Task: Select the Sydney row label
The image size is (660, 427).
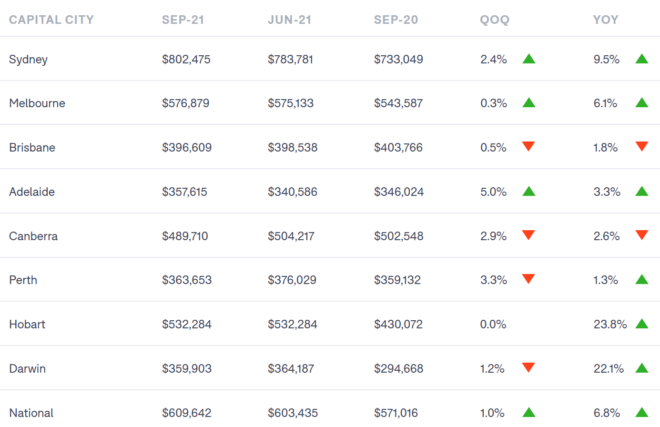Action: coord(28,59)
